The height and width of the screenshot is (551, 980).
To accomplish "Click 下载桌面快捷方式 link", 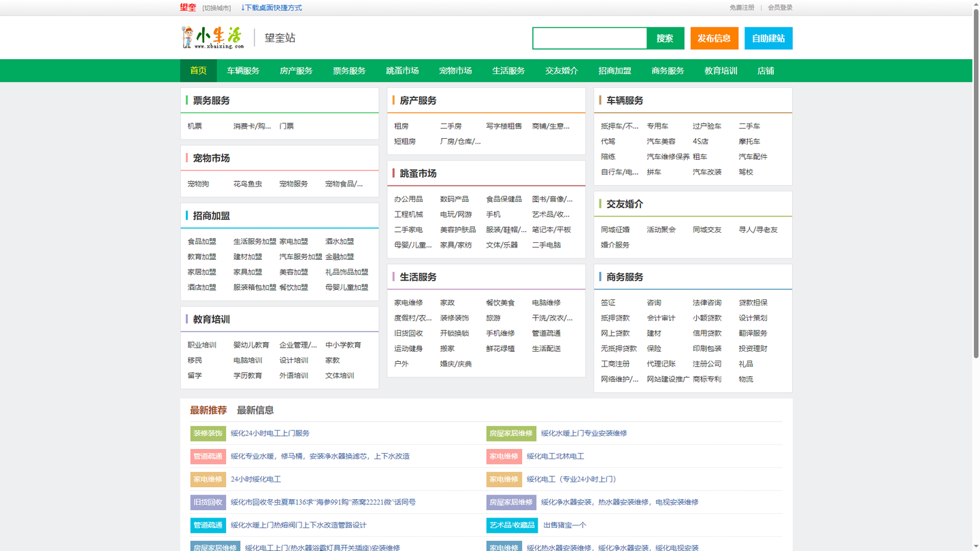I will click(271, 8).
